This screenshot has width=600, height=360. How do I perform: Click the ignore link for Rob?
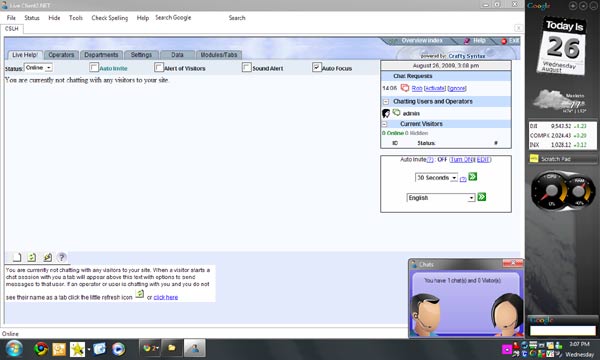pyautogui.click(x=457, y=88)
